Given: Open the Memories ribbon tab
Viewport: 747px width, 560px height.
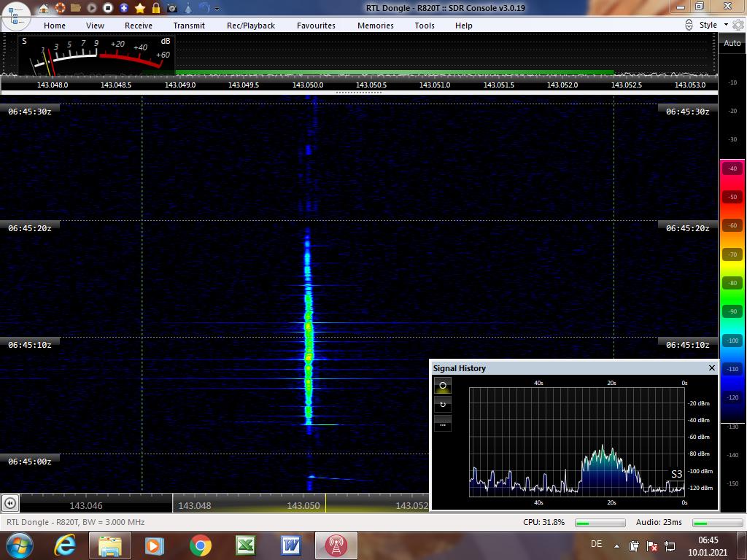Looking at the screenshot, I should pyautogui.click(x=376, y=26).
